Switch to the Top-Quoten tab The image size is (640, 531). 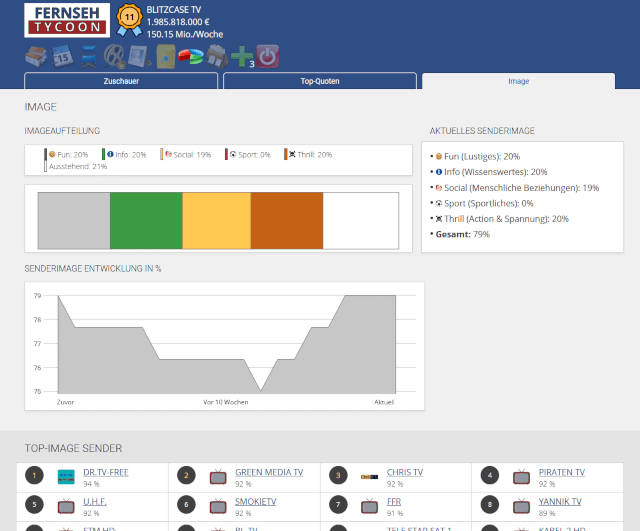[x=320, y=81]
